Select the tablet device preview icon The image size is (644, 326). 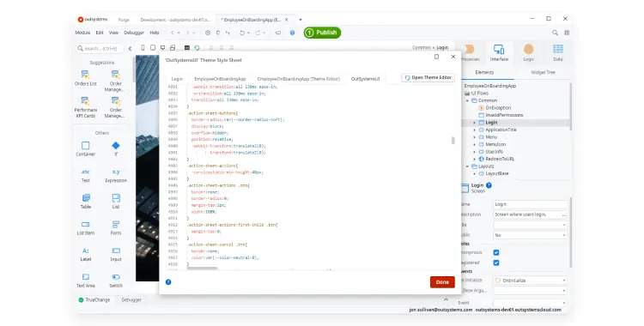point(153,48)
